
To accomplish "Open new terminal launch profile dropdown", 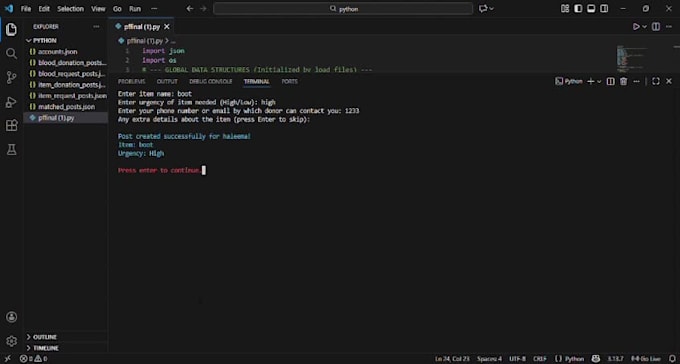I will point(599,81).
